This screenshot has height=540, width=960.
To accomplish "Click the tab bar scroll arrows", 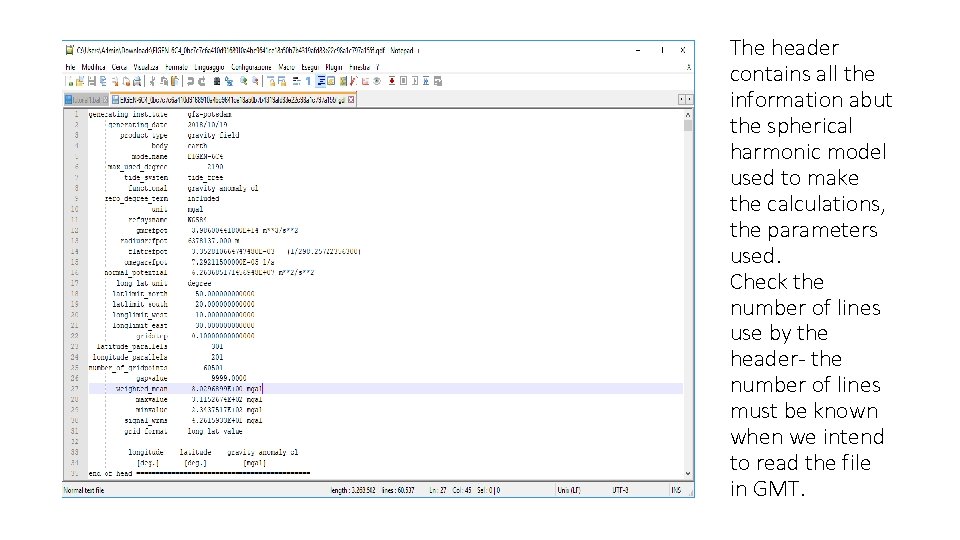I will tap(686, 99).
